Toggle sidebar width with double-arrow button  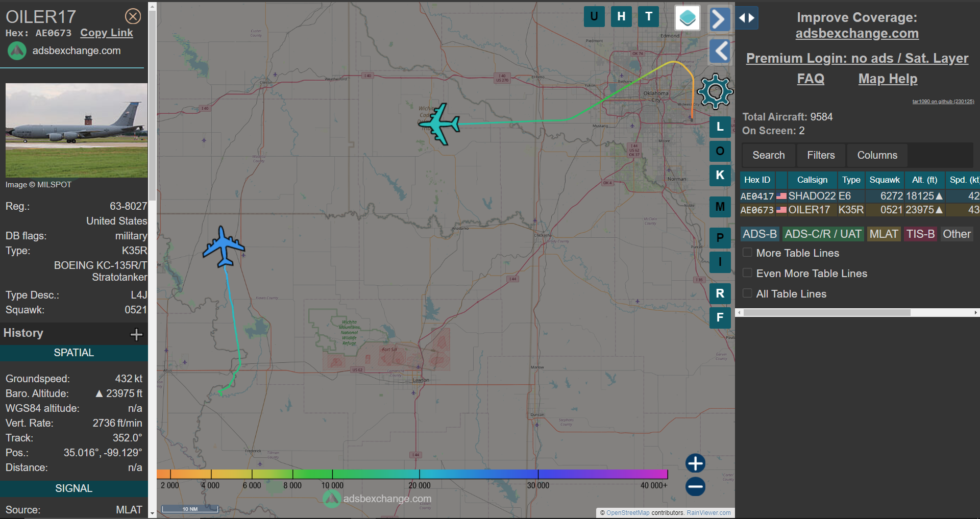[747, 18]
